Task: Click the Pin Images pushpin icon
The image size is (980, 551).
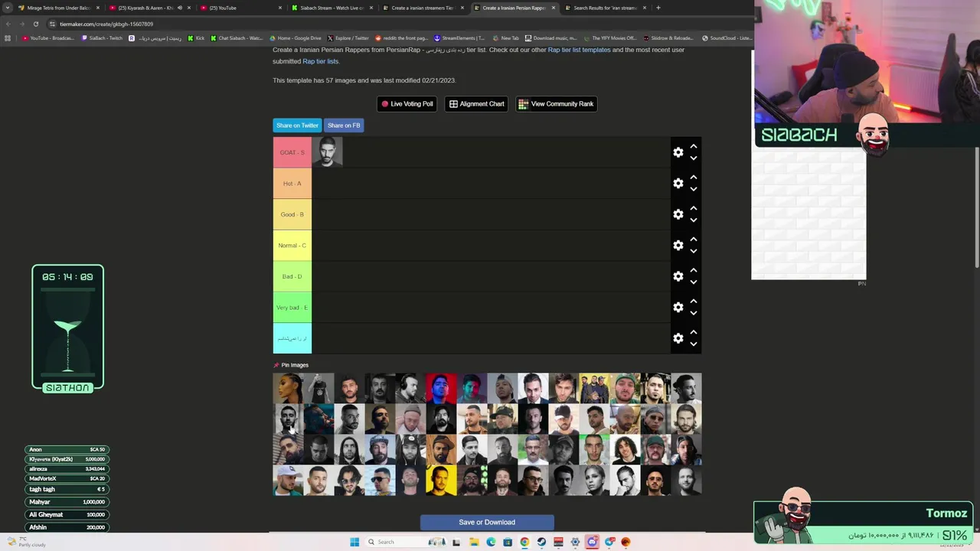Action: point(276,365)
